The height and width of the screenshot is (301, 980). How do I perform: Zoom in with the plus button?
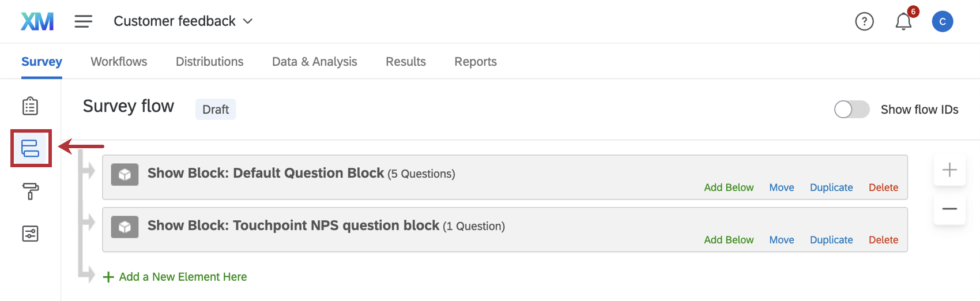(x=949, y=170)
